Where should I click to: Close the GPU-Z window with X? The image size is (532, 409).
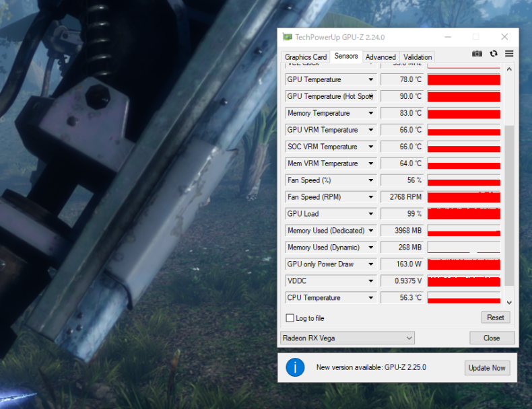[504, 37]
